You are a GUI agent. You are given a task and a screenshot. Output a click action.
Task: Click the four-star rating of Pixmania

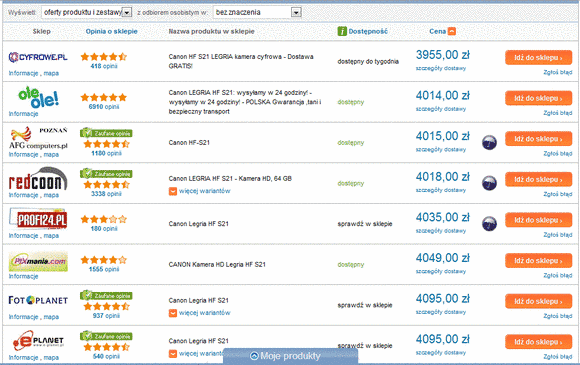[x=104, y=260]
